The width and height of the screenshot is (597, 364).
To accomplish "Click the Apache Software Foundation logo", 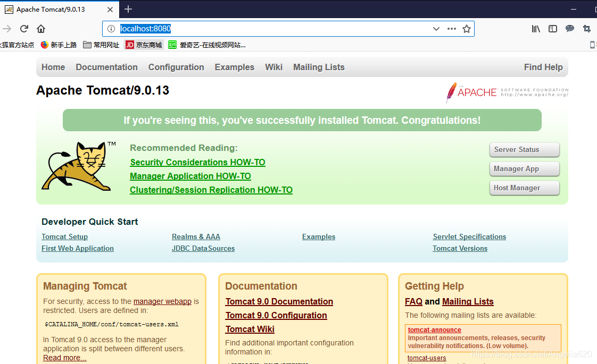I will [507, 92].
